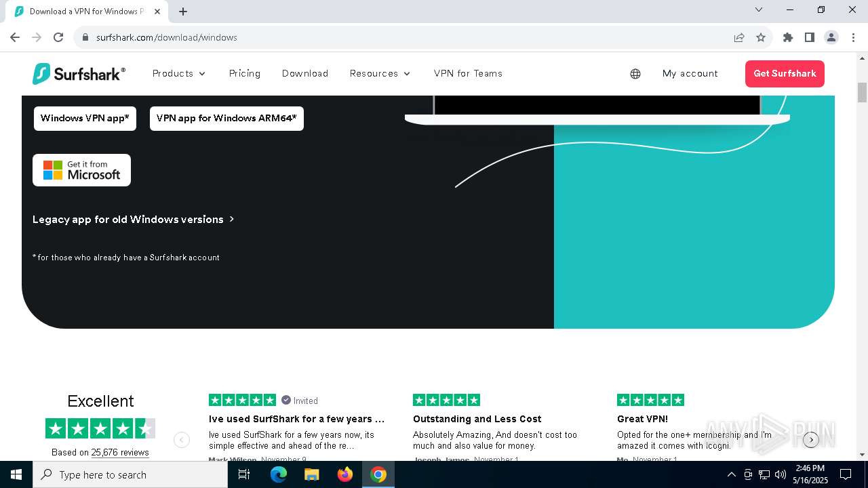Image resolution: width=868 pixels, height=488 pixels.
Task: Click Get it from Microsoft badge
Action: click(81, 170)
